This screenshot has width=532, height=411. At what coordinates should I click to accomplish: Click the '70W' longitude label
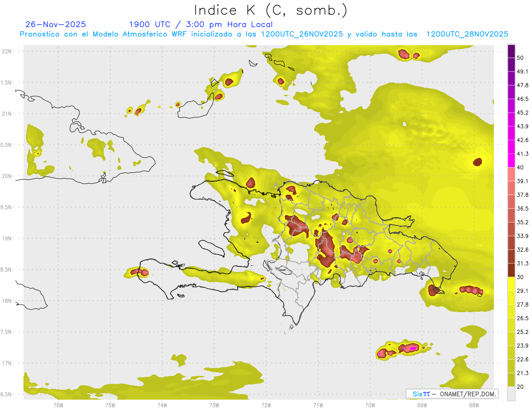click(370, 404)
